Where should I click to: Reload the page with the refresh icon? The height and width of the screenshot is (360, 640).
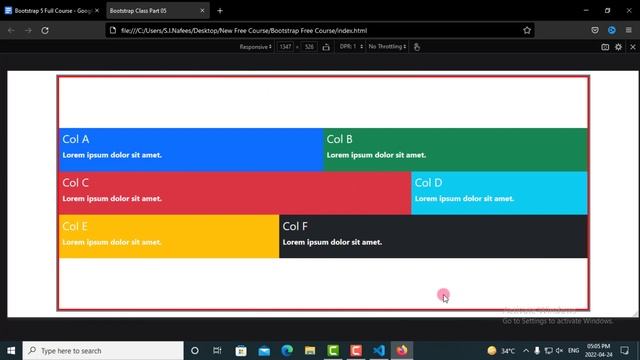point(45,30)
